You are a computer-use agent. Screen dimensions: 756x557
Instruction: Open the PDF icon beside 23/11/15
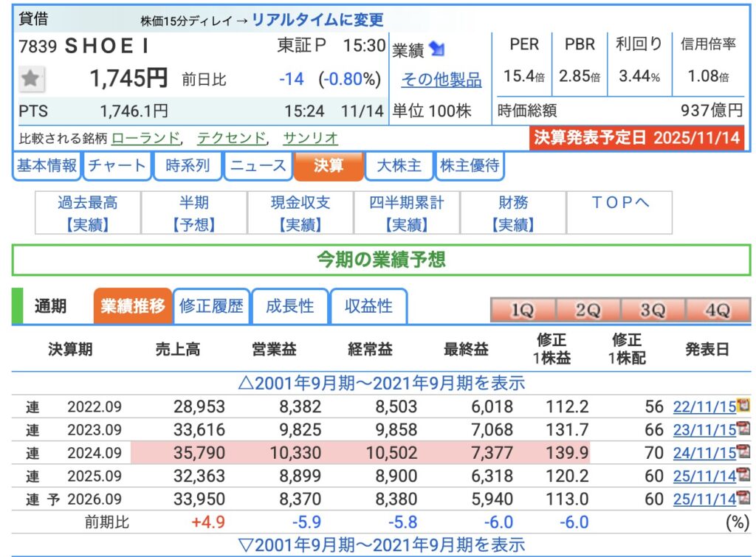click(x=743, y=429)
